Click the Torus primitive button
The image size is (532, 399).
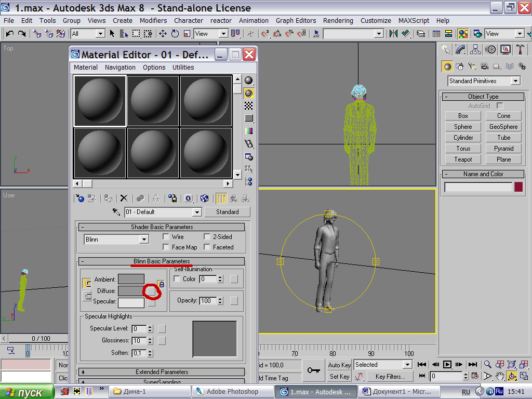(463, 148)
